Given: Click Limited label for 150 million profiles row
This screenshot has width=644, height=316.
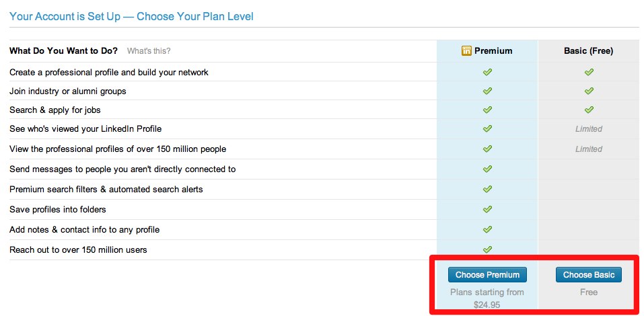Looking at the screenshot, I should [x=589, y=149].
